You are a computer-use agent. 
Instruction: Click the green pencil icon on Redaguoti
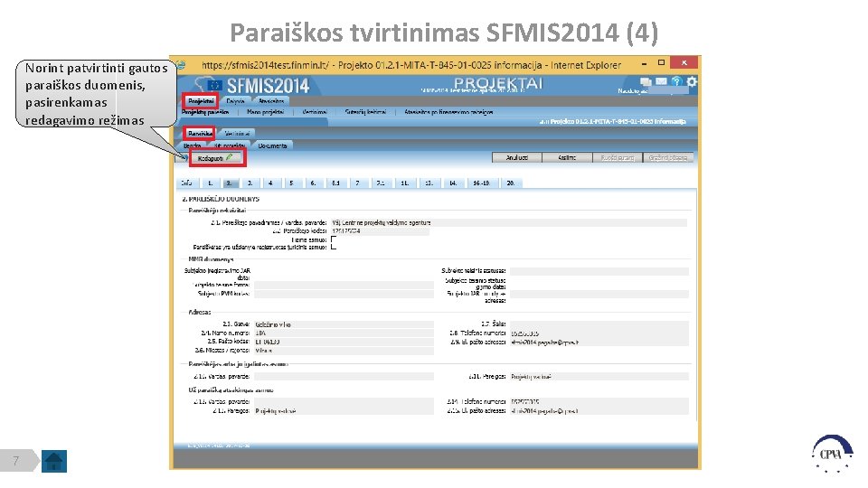click(229, 157)
